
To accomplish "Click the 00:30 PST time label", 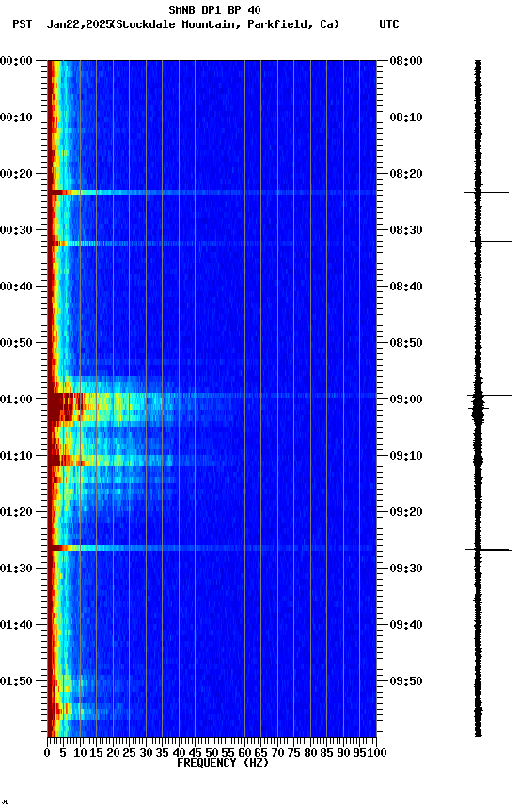I will click(x=16, y=230).
